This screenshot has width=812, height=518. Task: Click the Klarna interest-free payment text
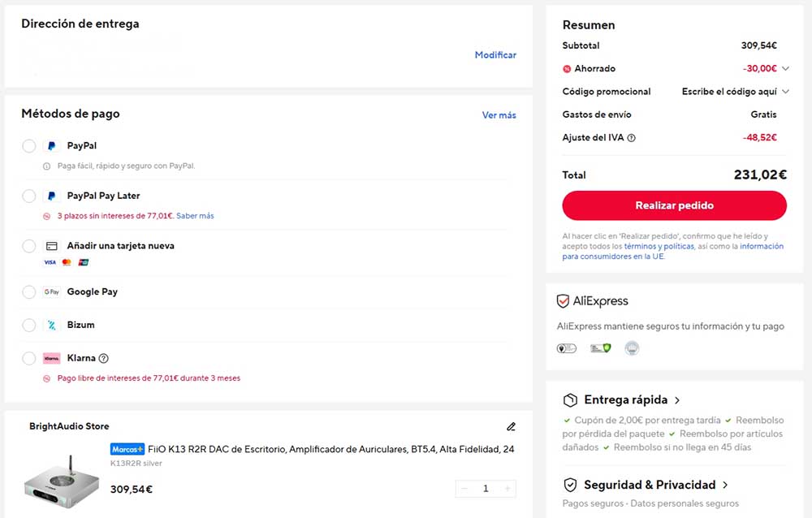[149, 378]
